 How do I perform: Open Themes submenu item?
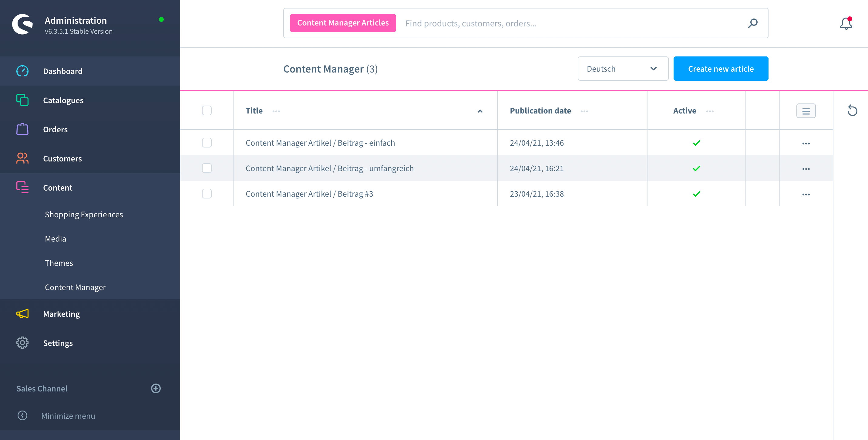59,263
